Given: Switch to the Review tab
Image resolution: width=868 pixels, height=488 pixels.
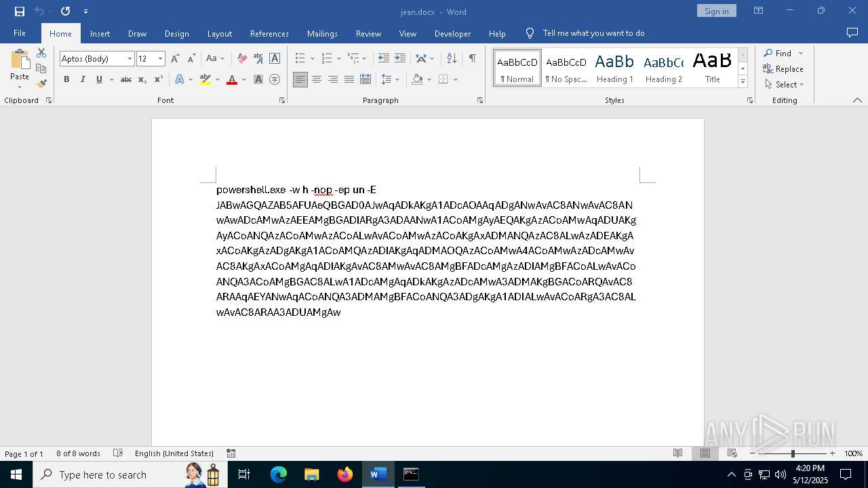Looking at the screenshot, I should click(368, 33).
